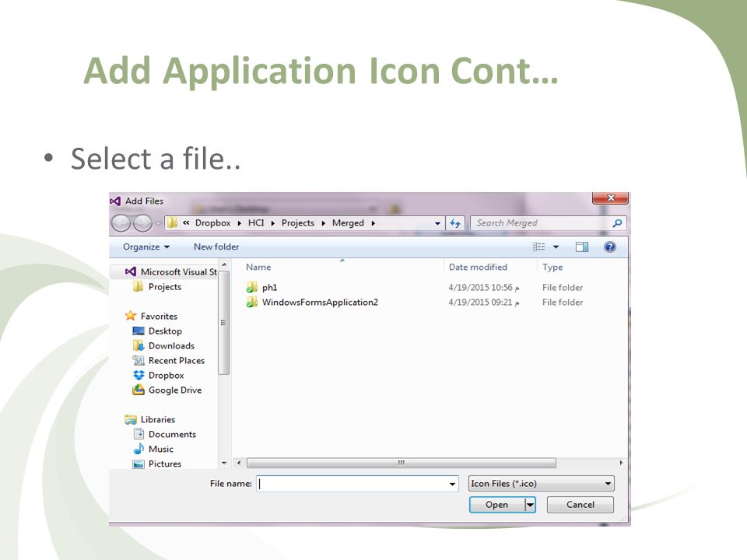Open the Icon Files (*.ico) filter dropdown
The width and height of the screenshot is (747, 560).
tap(542, 483)
